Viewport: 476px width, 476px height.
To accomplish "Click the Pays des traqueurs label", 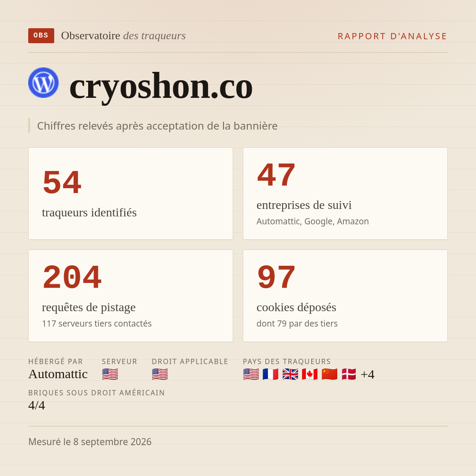I will (287, 361).
